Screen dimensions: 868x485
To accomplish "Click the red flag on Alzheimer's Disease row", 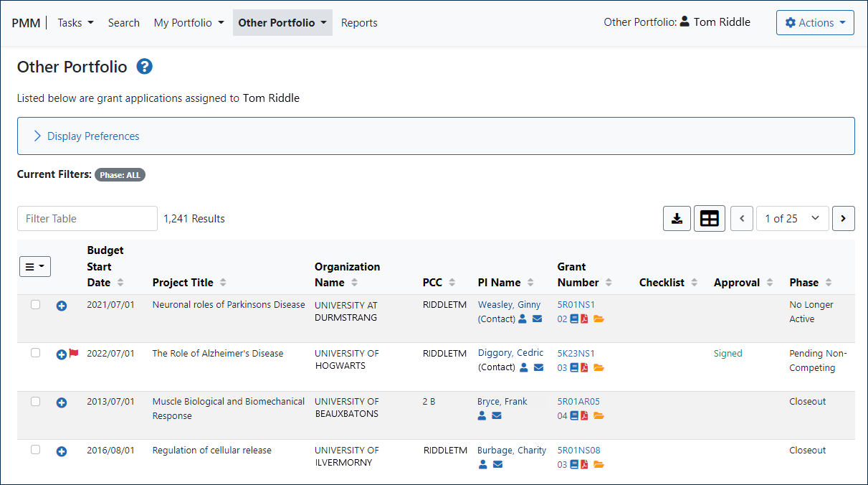I will 74,353.
